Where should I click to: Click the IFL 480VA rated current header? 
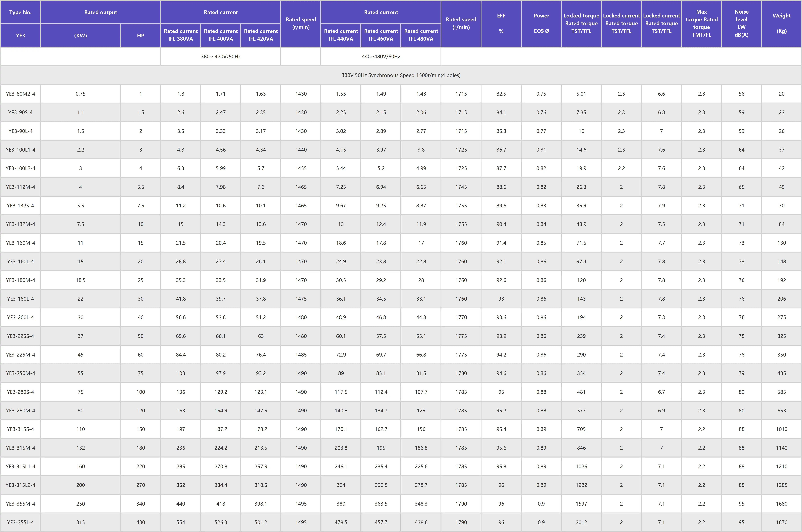coord(421,35)
